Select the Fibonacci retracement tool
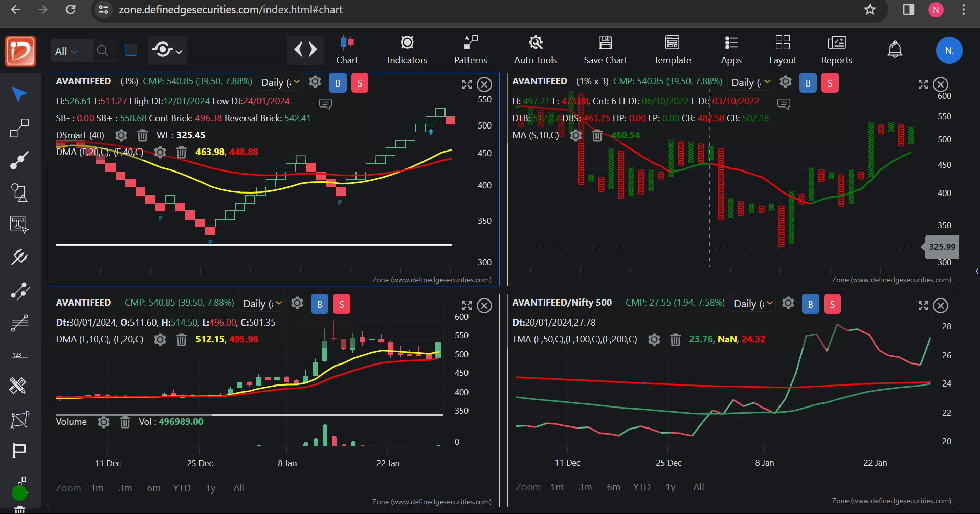 19,323
